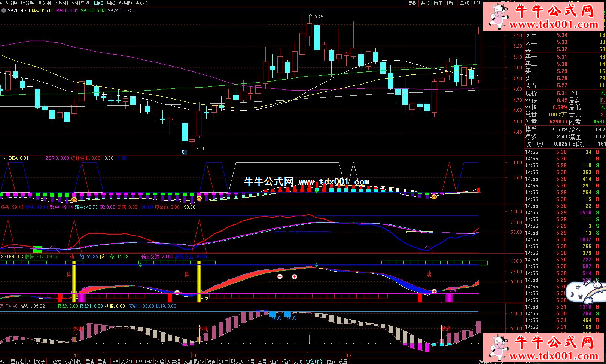
Task: Activate the 画线 drawing tool button
Action: click(464, 3)
